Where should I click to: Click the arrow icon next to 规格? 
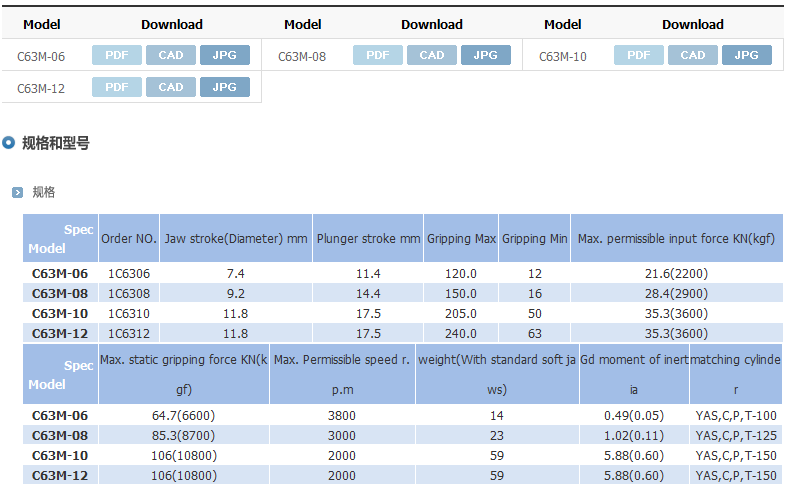pos(17,192)
